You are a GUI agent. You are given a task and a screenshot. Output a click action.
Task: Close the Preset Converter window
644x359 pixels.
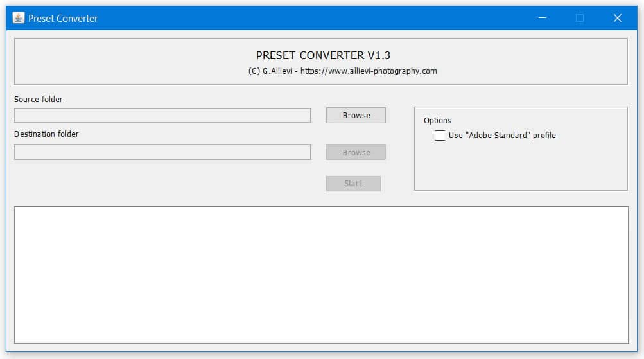tap(618, 18)
